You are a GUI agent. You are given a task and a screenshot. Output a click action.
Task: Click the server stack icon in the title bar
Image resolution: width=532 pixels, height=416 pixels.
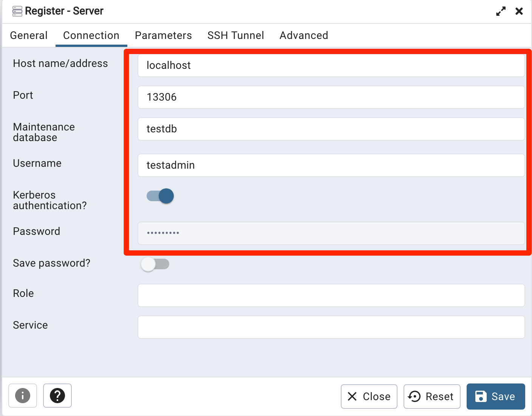(17, 11)
